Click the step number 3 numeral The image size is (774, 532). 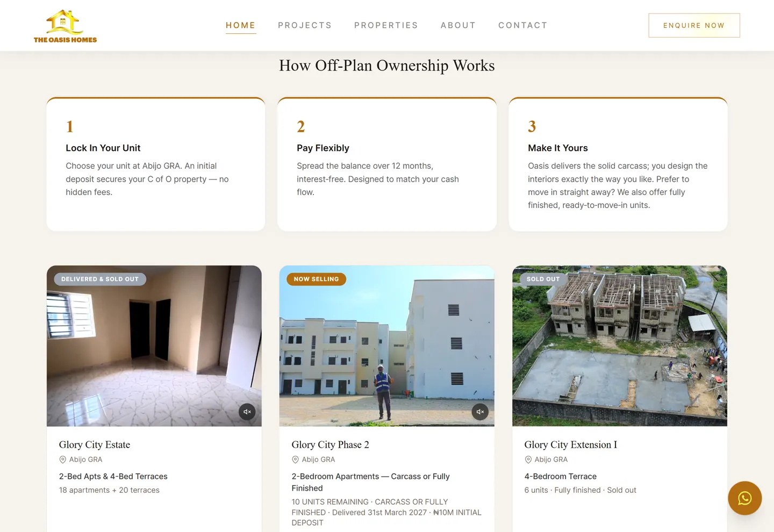click(x=532, y=126)
